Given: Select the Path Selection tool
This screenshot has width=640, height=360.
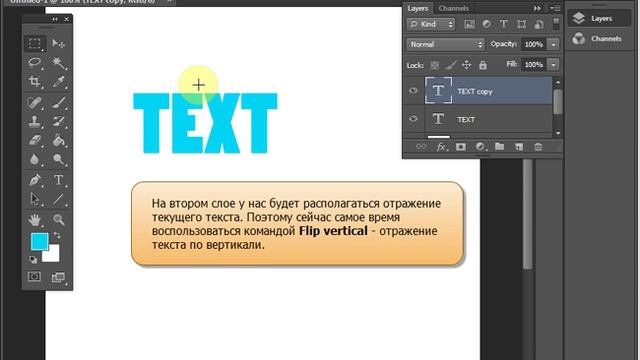Looking at the screenshot, I should pyautogui.click(x=35, y=199).
